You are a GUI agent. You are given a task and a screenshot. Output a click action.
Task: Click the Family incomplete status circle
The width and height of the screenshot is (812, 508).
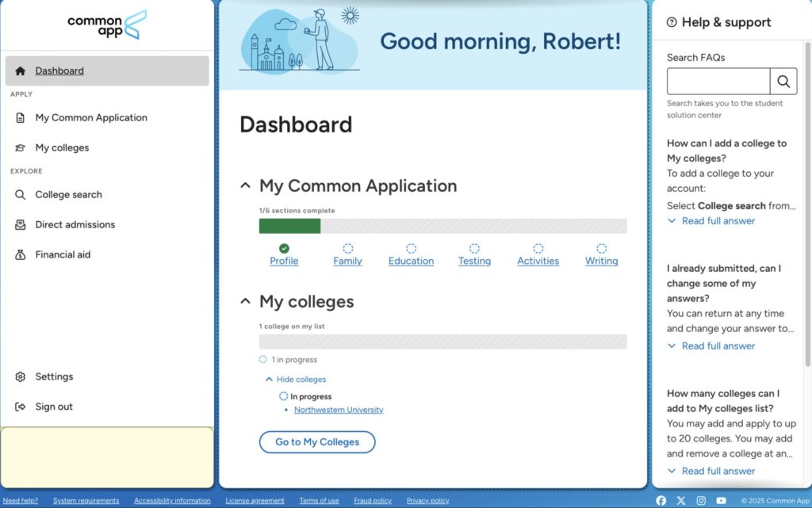pyautogui.click(x=348, y=249)
